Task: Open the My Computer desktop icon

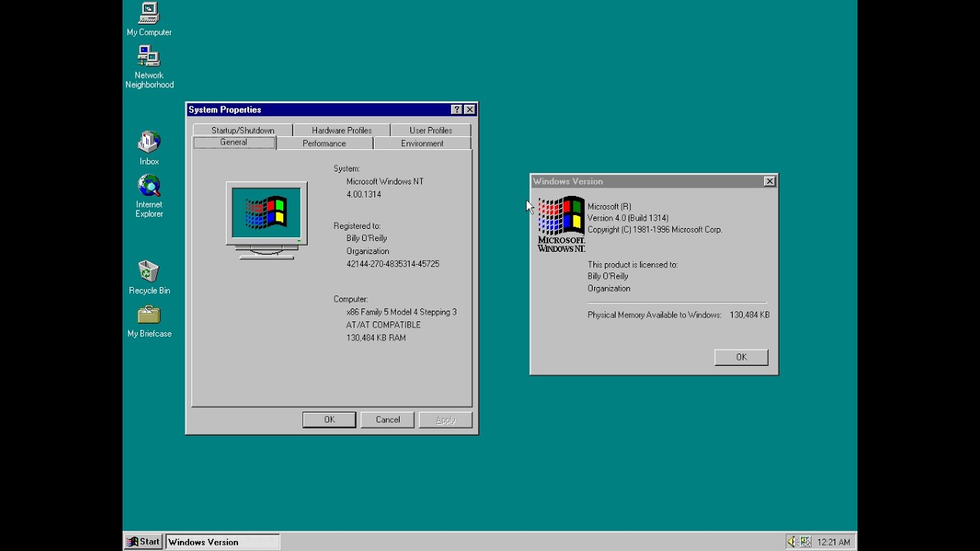Action: [x=149, y=18]
